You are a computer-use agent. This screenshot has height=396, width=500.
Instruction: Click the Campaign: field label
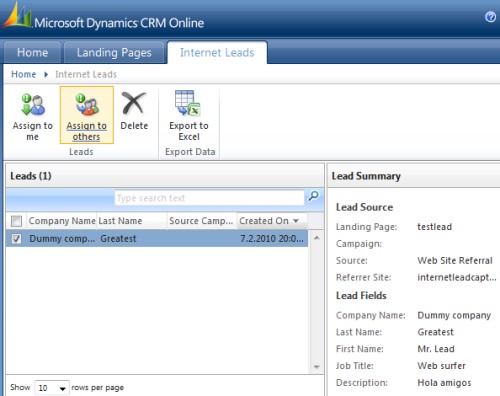point(359,244)
